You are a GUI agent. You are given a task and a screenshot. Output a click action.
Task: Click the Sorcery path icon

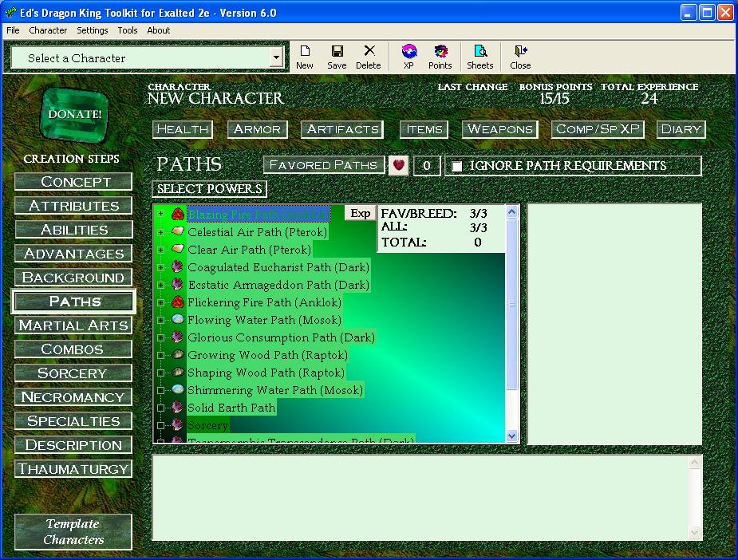[177, 425]
